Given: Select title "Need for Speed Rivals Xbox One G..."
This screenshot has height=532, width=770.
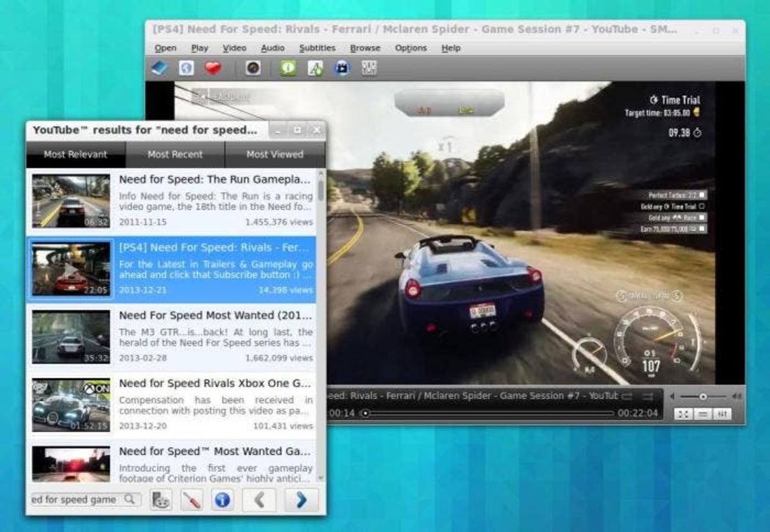Looking at the screenshot, I should pos(216,383).
